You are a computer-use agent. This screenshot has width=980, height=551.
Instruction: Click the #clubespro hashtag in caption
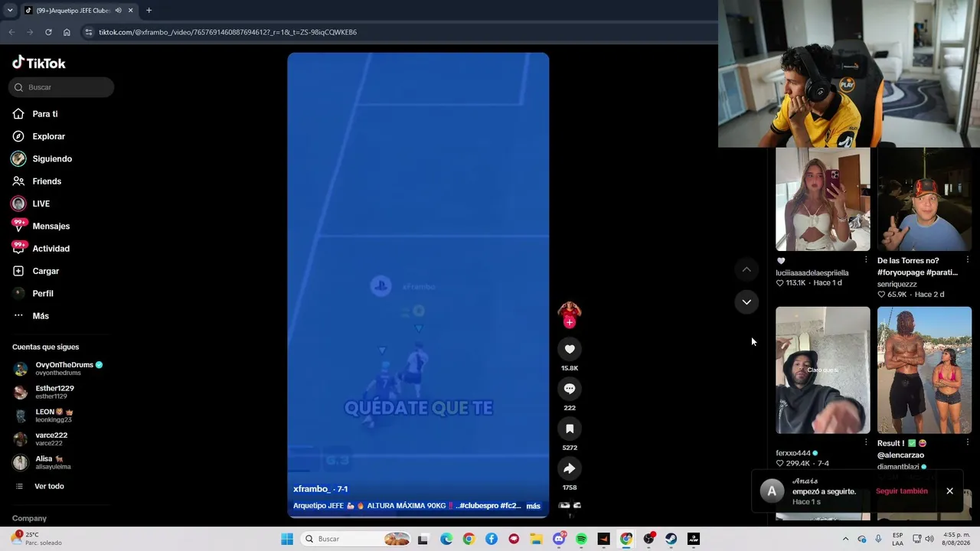[478, 506]
